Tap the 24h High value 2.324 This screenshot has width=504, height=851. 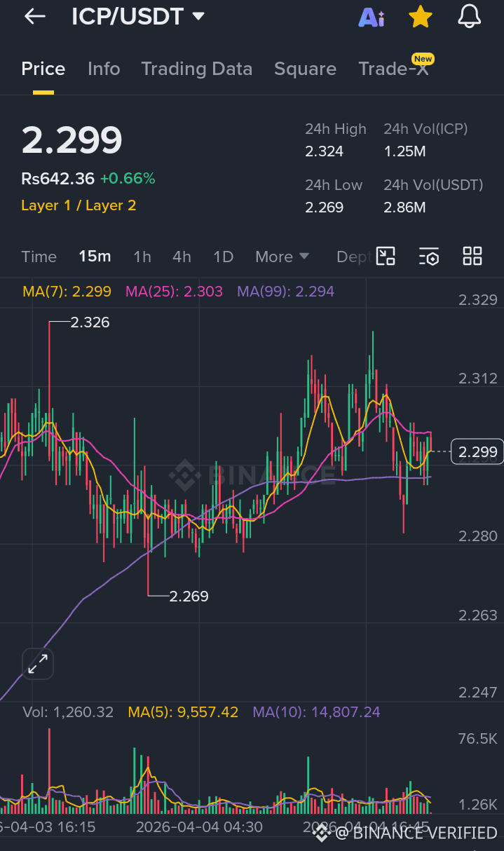[325, 151]
